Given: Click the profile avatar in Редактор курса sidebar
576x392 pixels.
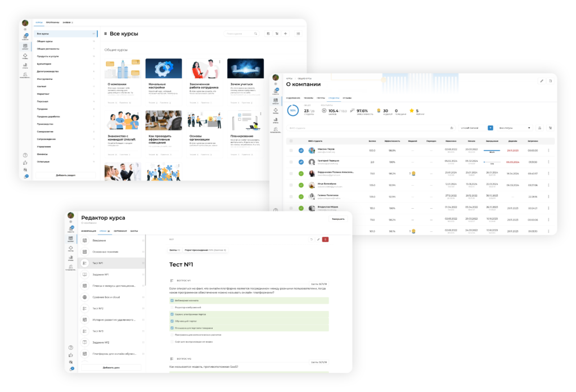Looking at the screenshot, I should (71, 215).
